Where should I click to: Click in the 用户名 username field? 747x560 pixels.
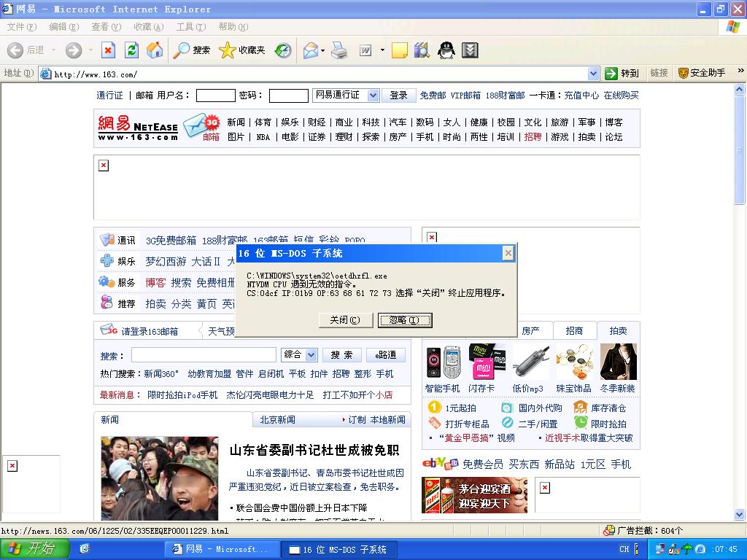tap(215, 96)
